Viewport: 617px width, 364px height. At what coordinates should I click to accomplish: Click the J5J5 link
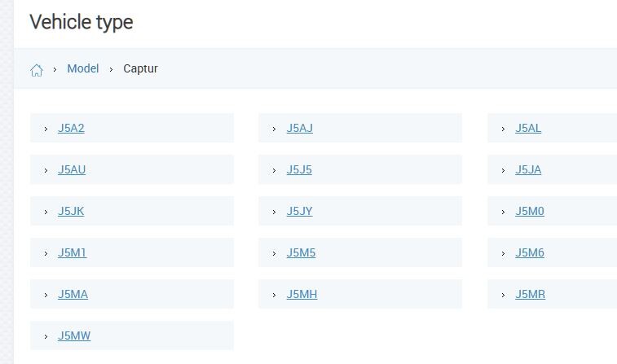click(299, 169)
